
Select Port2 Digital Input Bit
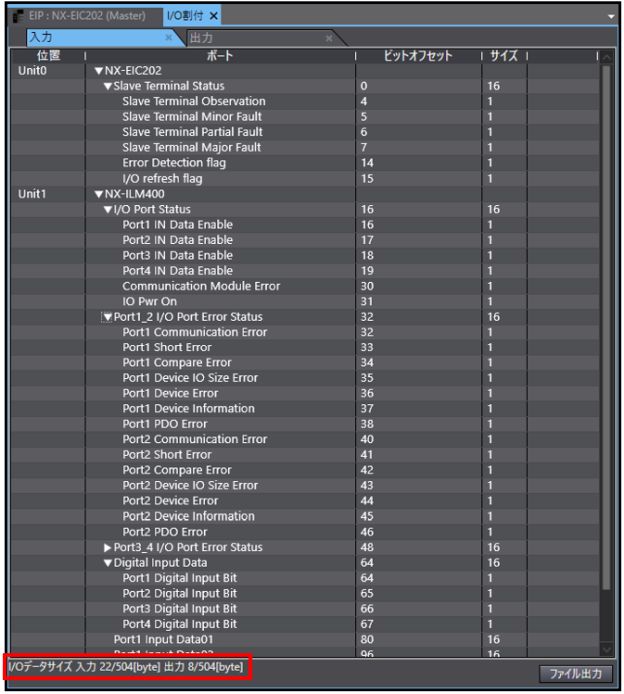[305, 594]
